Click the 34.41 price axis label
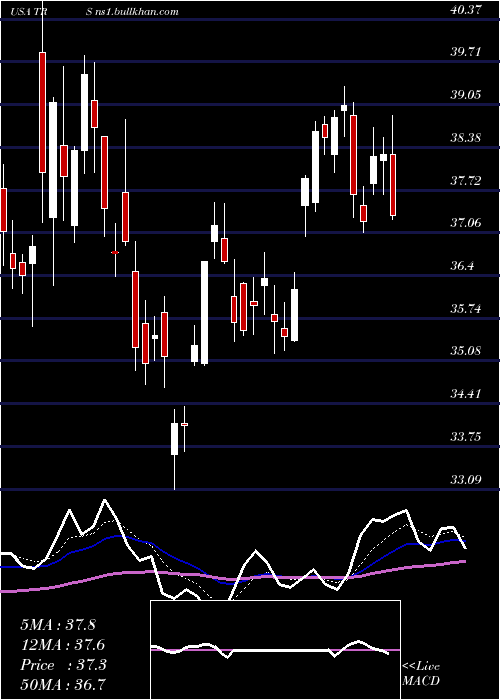 point(465,394)
